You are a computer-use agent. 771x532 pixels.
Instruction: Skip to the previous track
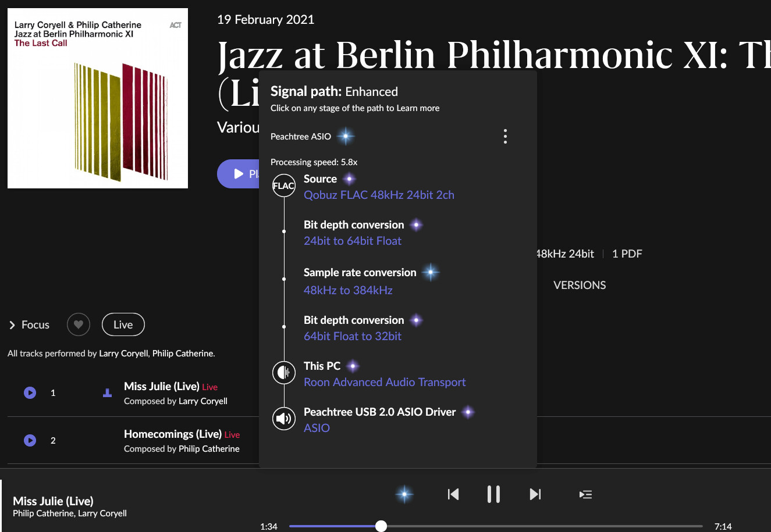453,494
